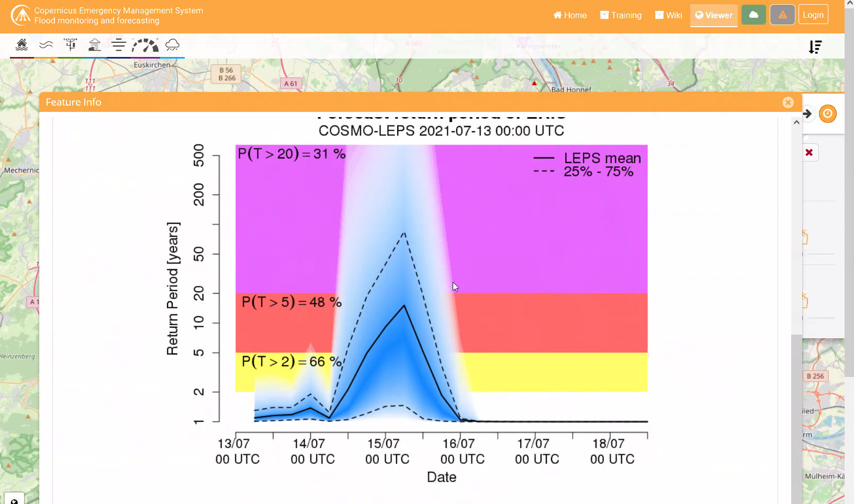Viewport: 854px width, 504px height.
Task: Click the 'Bad Honnef' map label
Action: point(571,89)
